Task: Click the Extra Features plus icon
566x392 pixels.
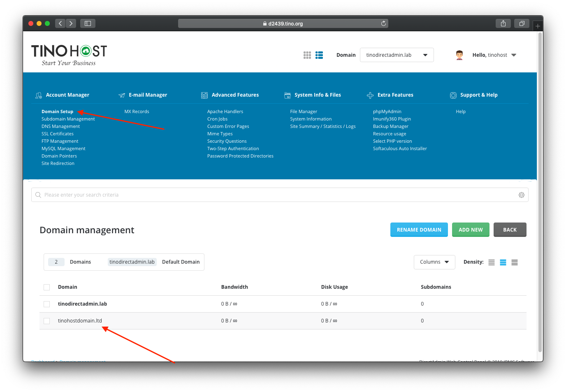Action: coord(370,95)
